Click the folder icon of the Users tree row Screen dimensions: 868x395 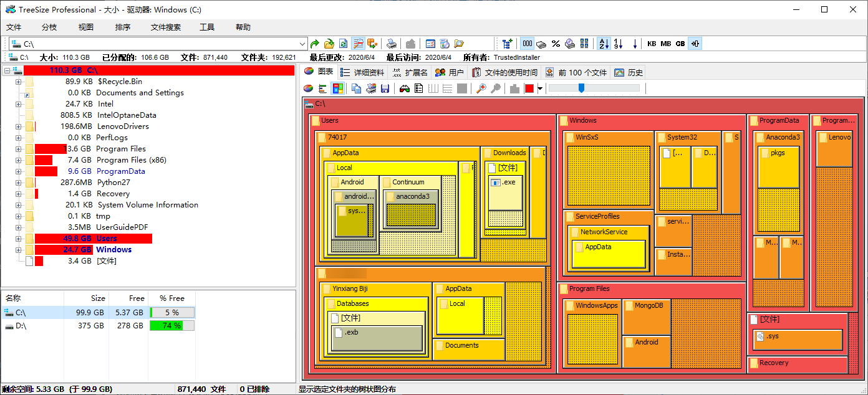tap(30, 239)
